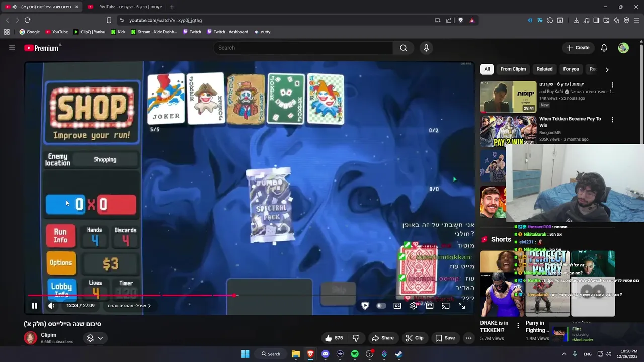Screen dimensions: 644x362
Task: Click the address bar URL
Action: tap(166, 20)
